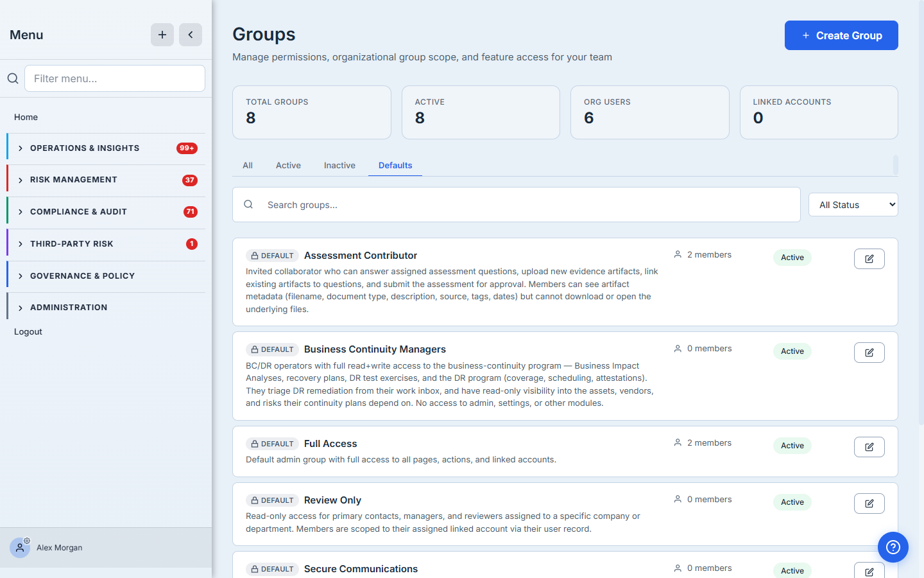This screenshot has width=924, height=578.
Task: Click the search icon in Search groups field
Action: pos(248,204)
